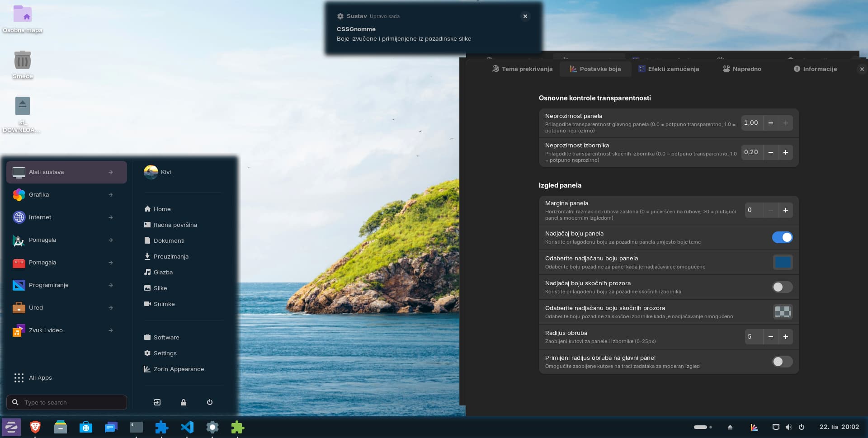Image resolution: width=868 pixels, height=438 pixels.
Task: Open Zorin Appearance from the menu
Action: click(179, 369)
